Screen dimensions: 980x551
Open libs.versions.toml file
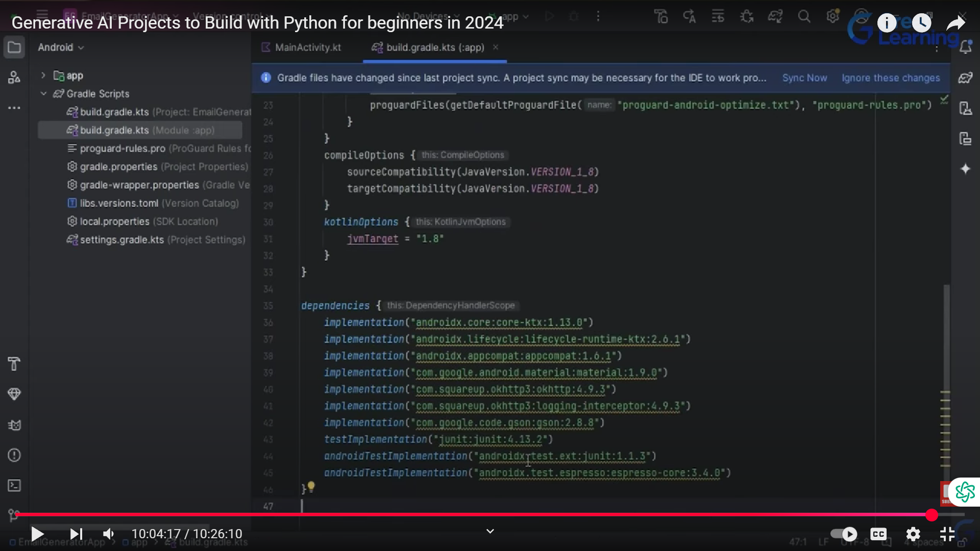(119, 203)
